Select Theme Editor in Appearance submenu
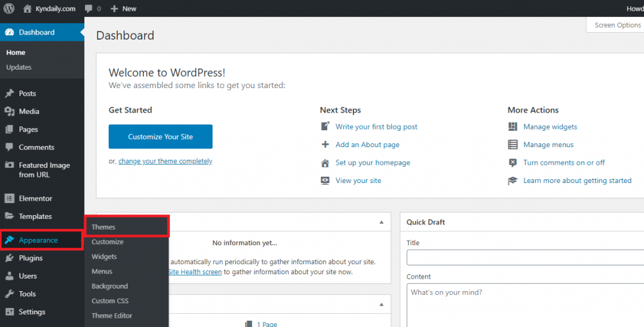The height and width of the screenshot is (327, 644). point(112,316)
